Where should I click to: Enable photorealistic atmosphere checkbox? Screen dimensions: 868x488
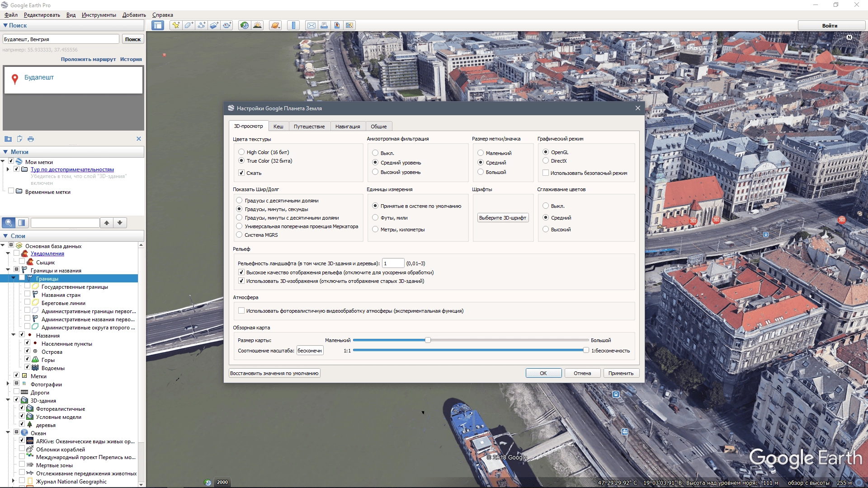(x=241, y=311)
